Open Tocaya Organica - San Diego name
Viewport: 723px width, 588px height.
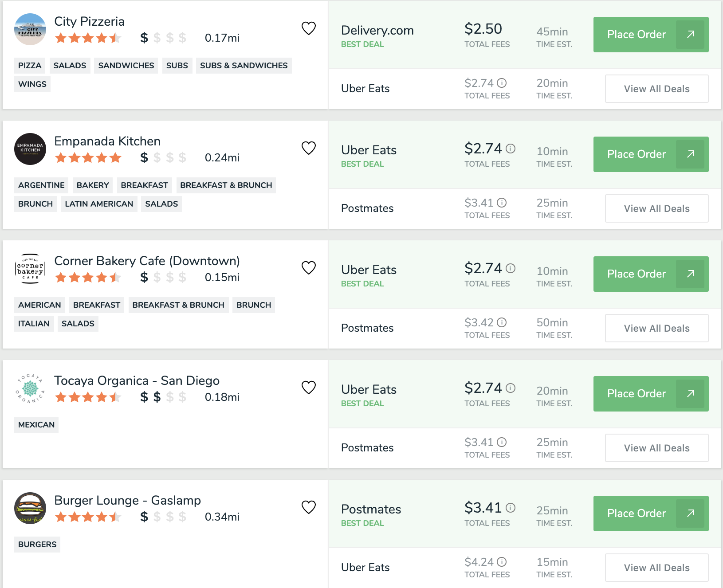(137, 381)
